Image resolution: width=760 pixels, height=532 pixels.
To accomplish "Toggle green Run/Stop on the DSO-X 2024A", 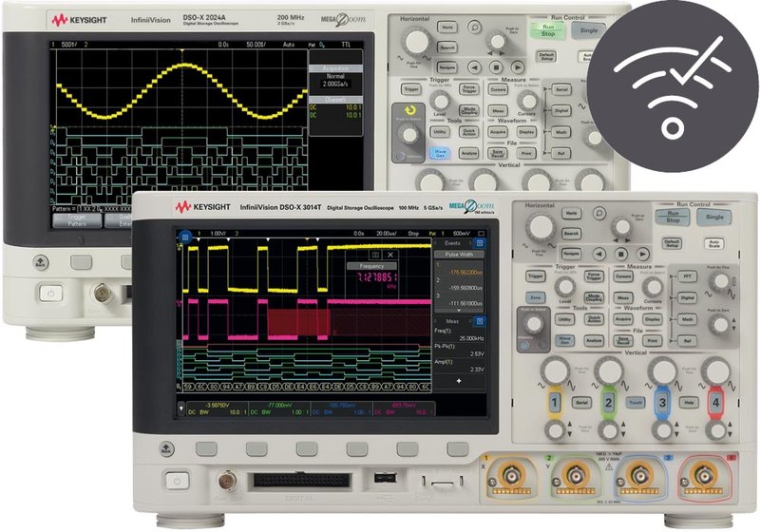I will (x=548, y=30).
